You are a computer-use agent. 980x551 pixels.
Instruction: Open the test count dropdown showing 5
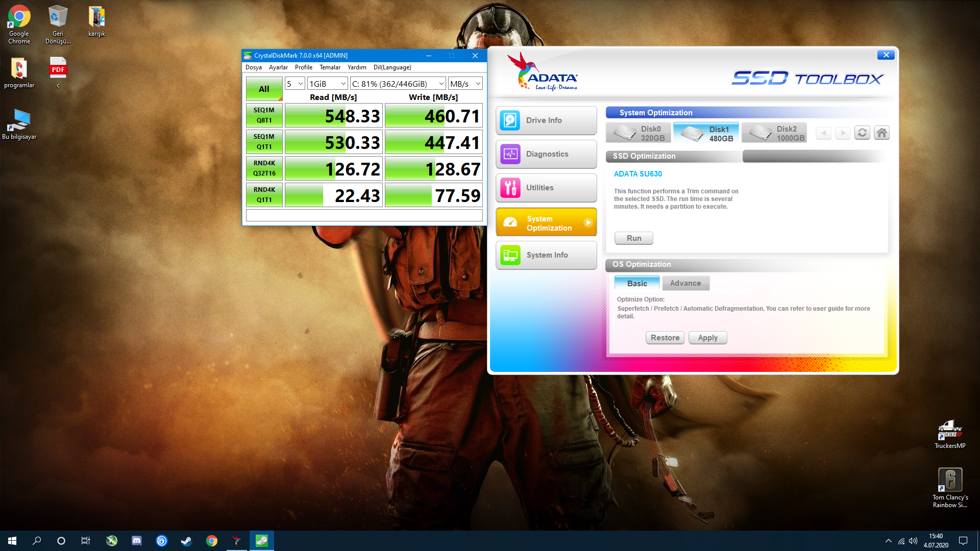click(294, 83)
